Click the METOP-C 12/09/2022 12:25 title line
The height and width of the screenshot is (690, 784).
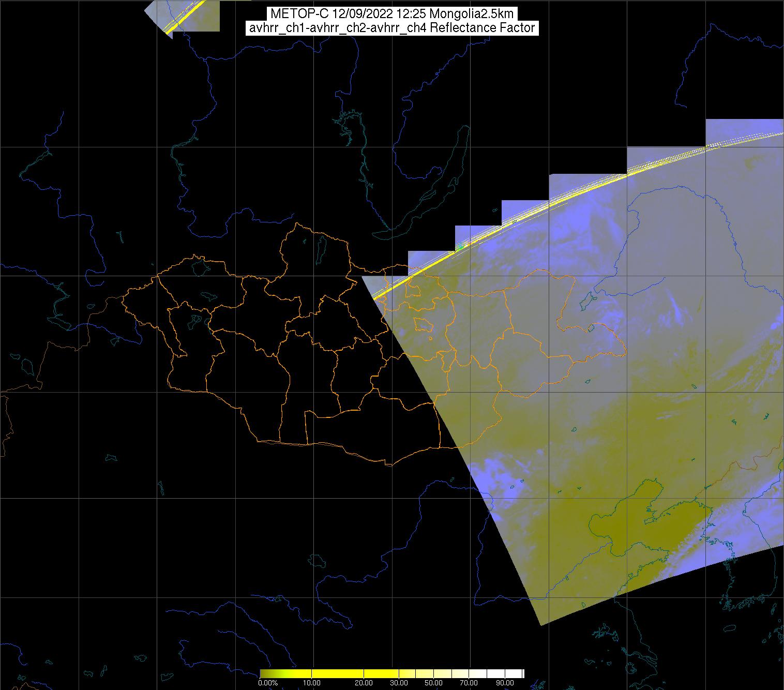tap(392, 14)
